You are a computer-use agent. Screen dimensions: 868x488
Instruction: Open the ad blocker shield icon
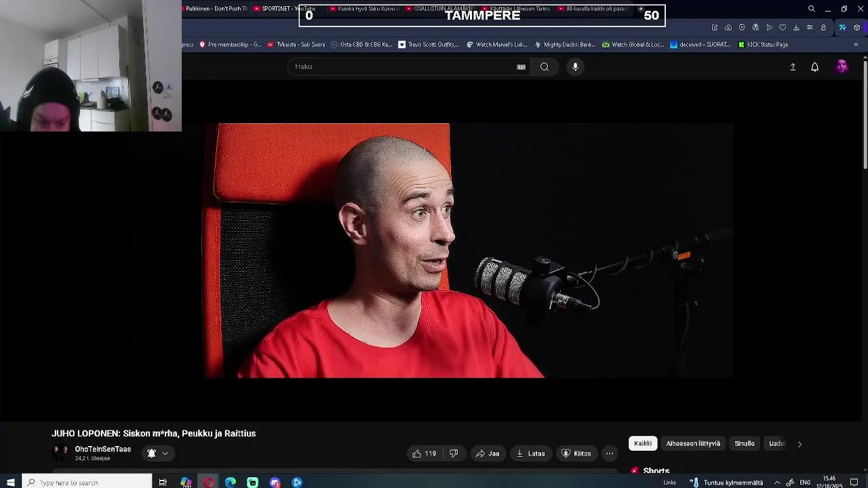742,28
